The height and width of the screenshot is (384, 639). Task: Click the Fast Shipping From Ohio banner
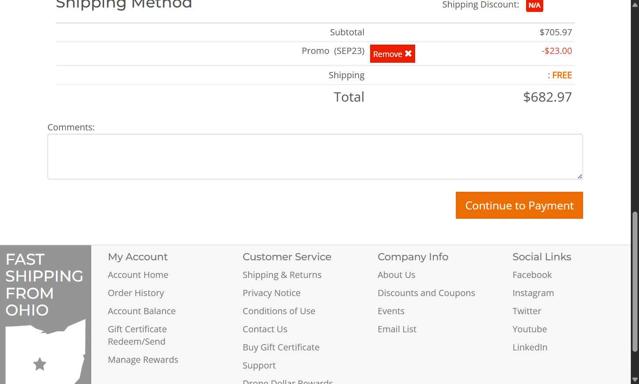coord(45,314)
